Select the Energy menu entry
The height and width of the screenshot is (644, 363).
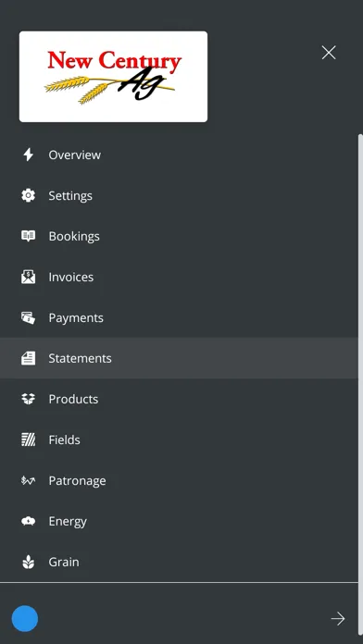pyautogui.click(x=179, y=521)
